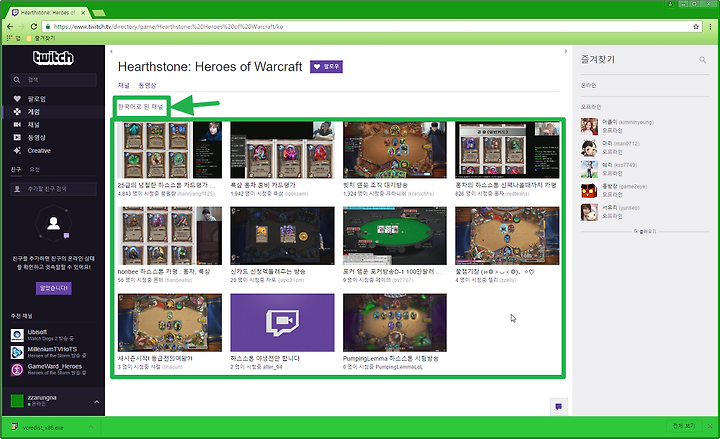Open the bookmarks folder in bookmarks bar
720x439 pixels.
tap(41, 38)
